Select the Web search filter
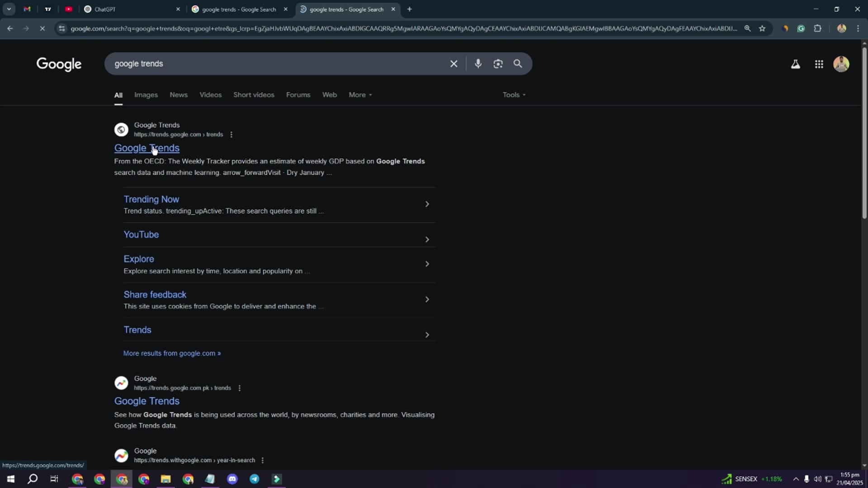This screenshot has width=868, height=488. tap(329, 95)
